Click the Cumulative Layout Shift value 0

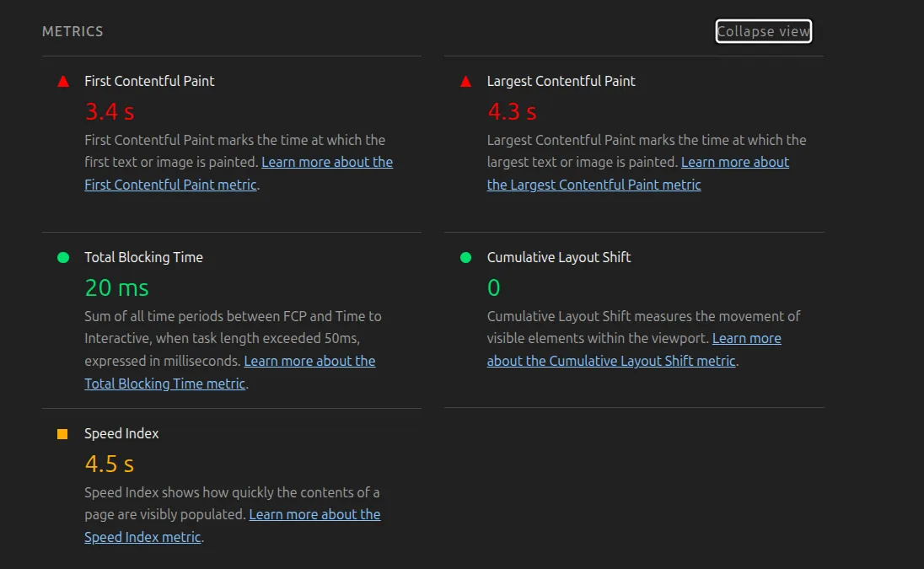pyautogui.click(x=494, y=287)
